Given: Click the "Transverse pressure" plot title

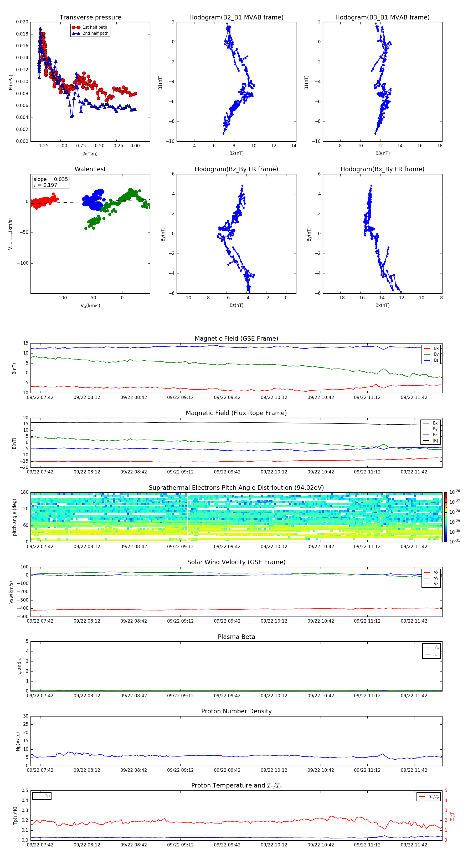Looking at the screenshot, I should (90, 18).
